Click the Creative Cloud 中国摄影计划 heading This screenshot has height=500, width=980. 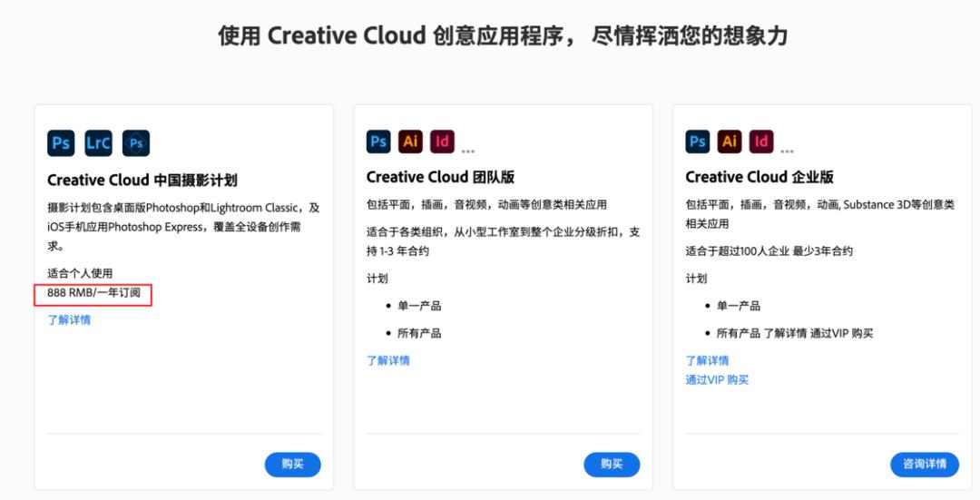coord(142,181)
